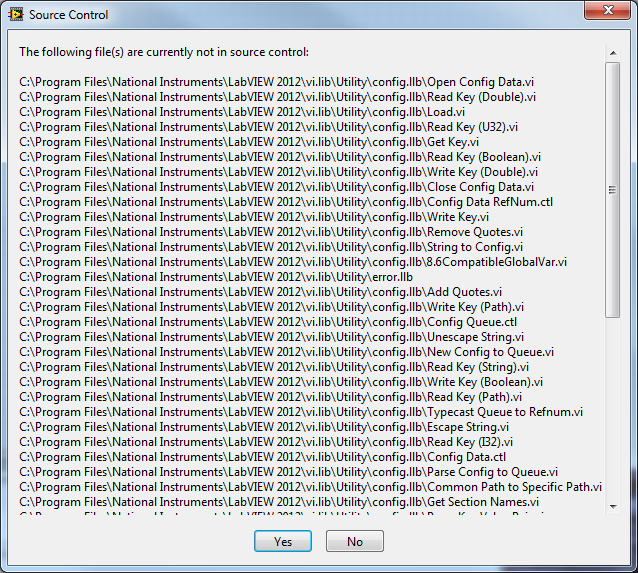Select the Parse Config to Queue.vi line
Screen dimensions: 638x573
[x=288, y=472]
